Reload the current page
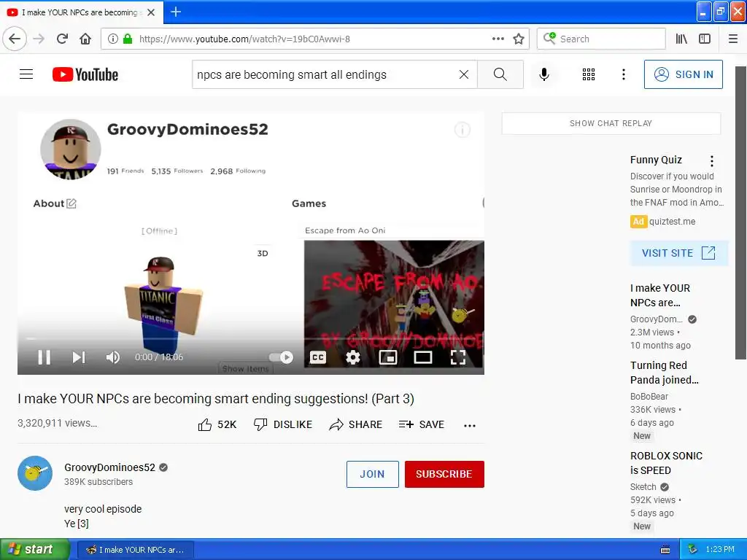747x560 pixels. pos(62,39)
